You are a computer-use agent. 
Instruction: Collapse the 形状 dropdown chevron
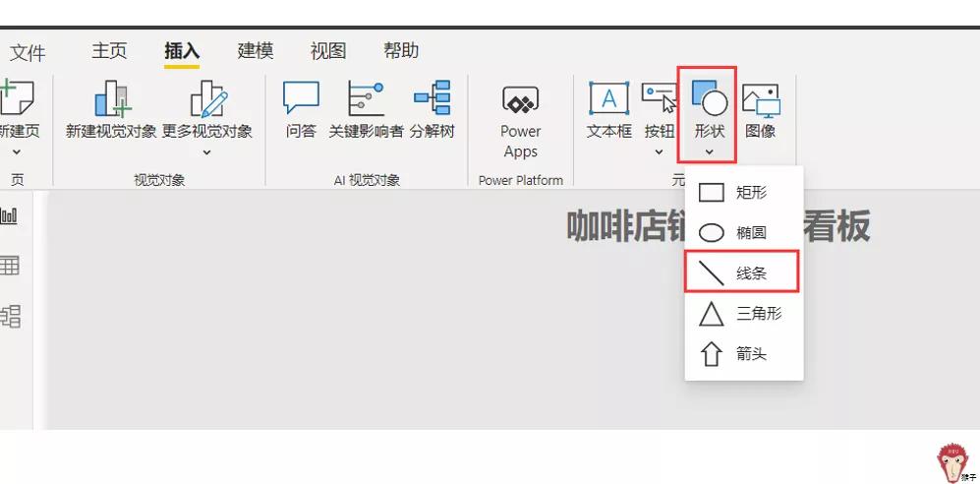pos(709,151)
